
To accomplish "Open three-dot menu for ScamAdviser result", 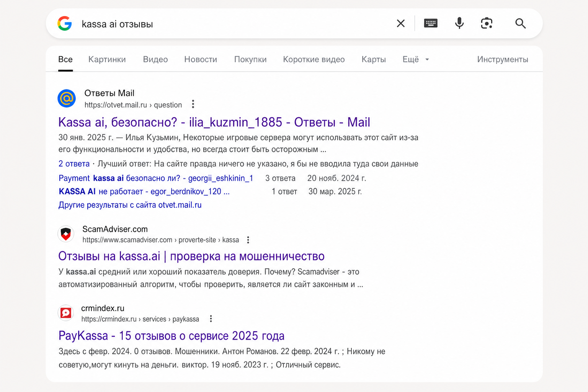I will (248, 240).
